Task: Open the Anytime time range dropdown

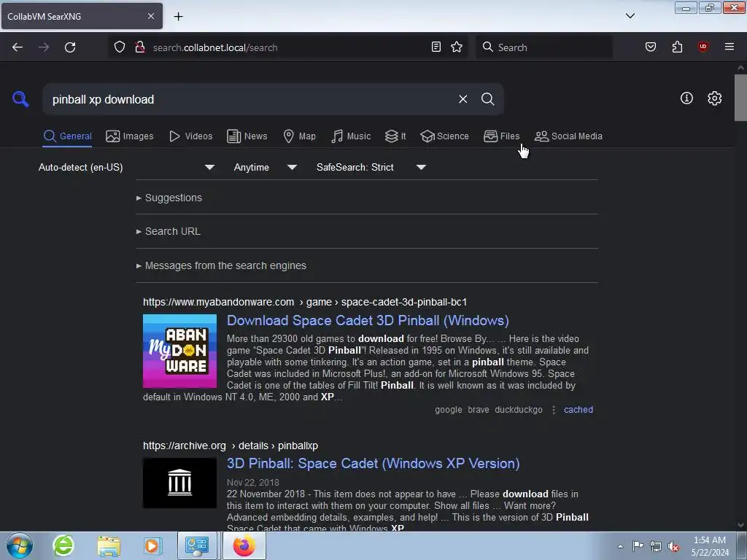Action: coord(266,167)
